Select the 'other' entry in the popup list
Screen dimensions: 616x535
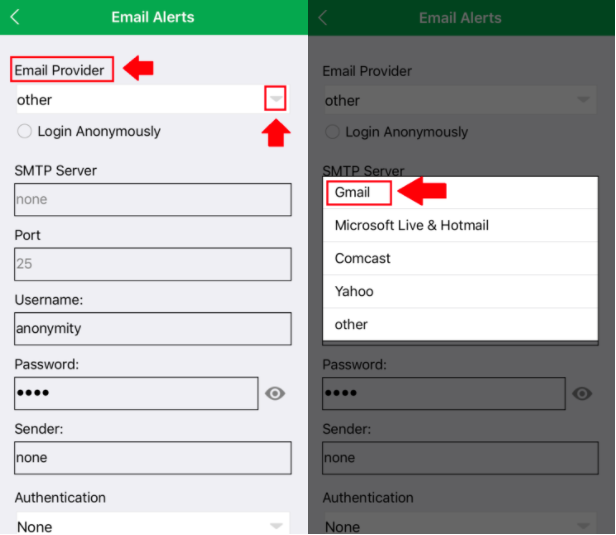coord(351,324)
